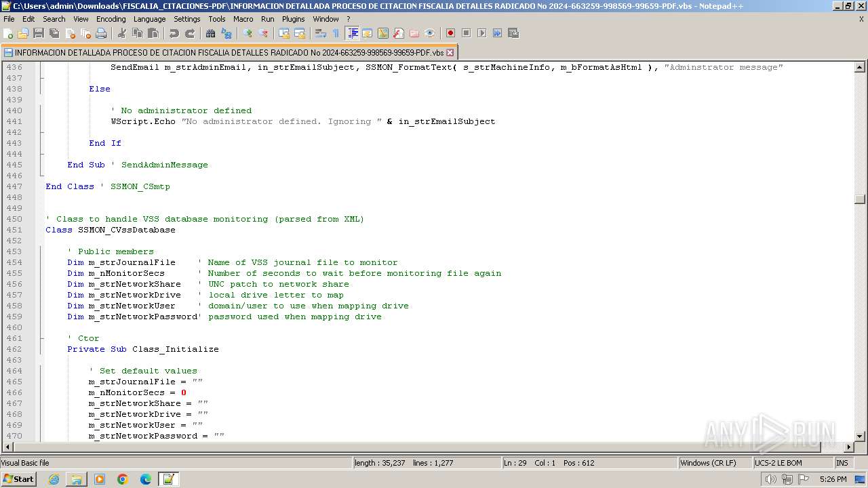This screenshot has height=488, width=868.
Task: Click the Close document toolbar icon
Action: pos(70,33)
